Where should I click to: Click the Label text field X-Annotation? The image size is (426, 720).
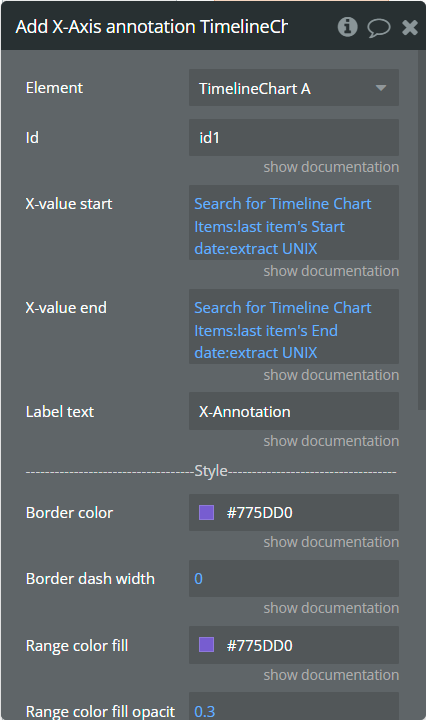coord(294,411)
